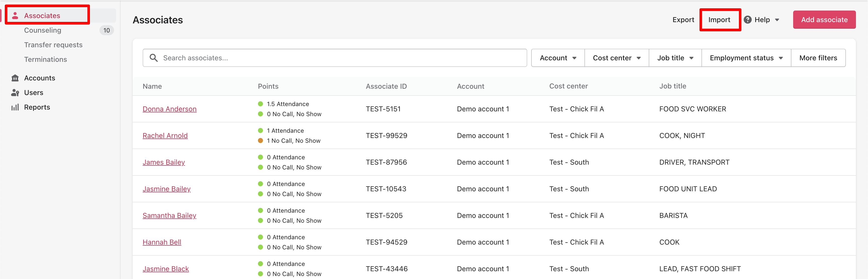Viewport: 868px width, 279px height.
Task: Click the Accounts building icon
Action: click(15, 78)
